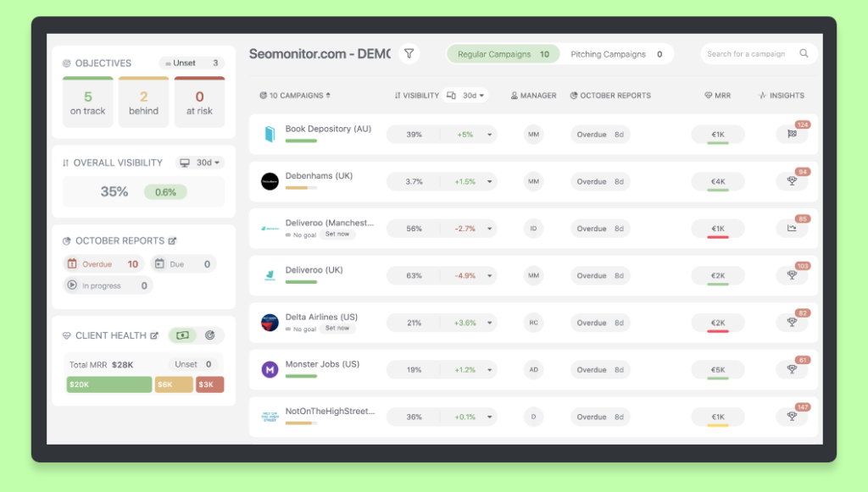Click the green $20K MRR bar
Image resolution: width=868 pixels, height=492 pixels.
[x=109, y=384]
